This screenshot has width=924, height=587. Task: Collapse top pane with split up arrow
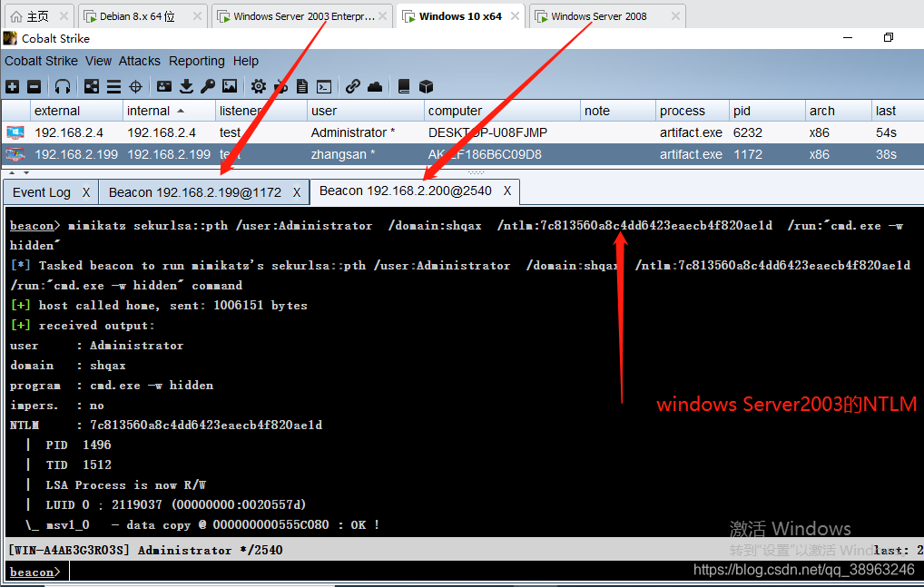click(11, 172)
